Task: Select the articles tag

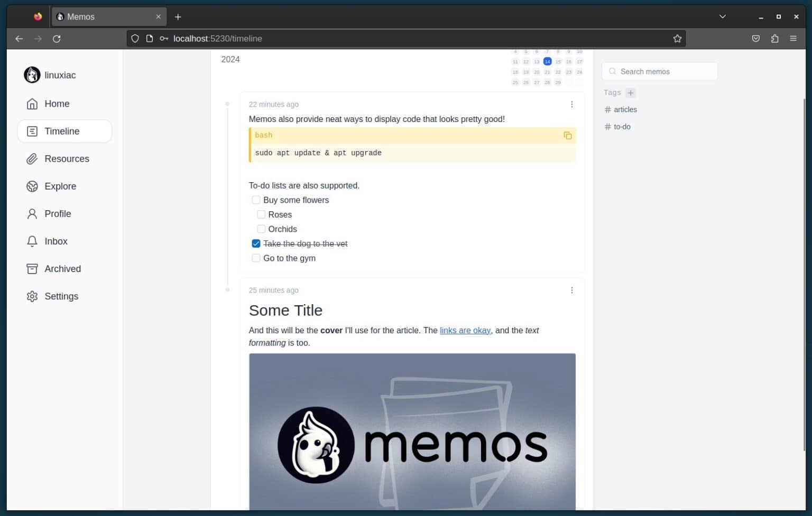Action: [x=625, y=109]
